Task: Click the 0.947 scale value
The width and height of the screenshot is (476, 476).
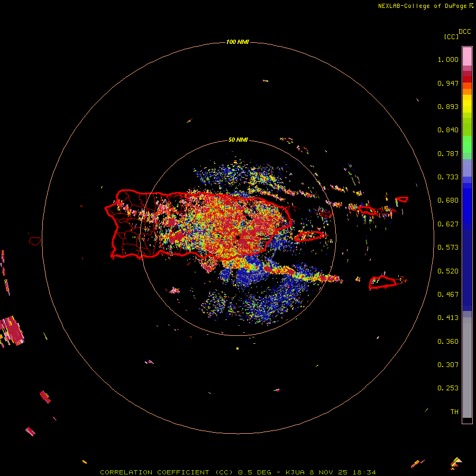Action: (448, 83)
